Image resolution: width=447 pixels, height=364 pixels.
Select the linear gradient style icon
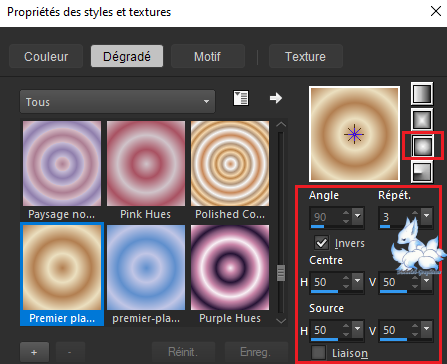pyautogui.click(x=422, y=94)
